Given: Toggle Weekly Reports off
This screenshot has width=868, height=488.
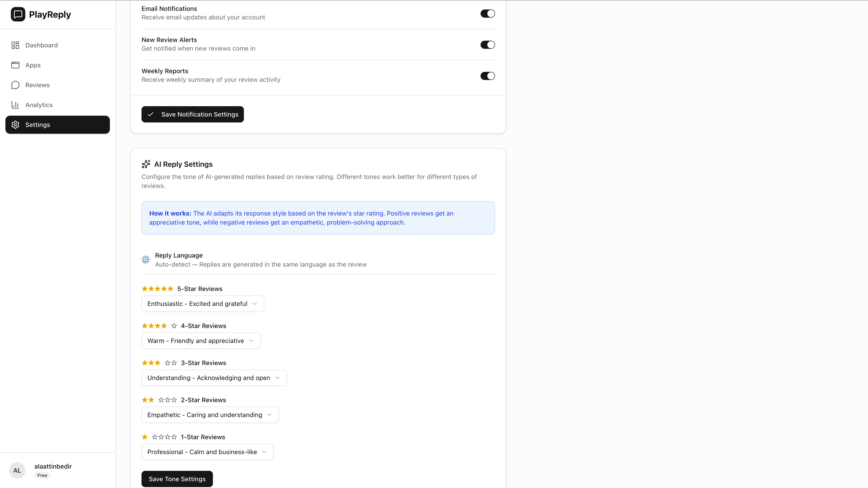Looking at the screenshot, I should (x=488, y=76).
